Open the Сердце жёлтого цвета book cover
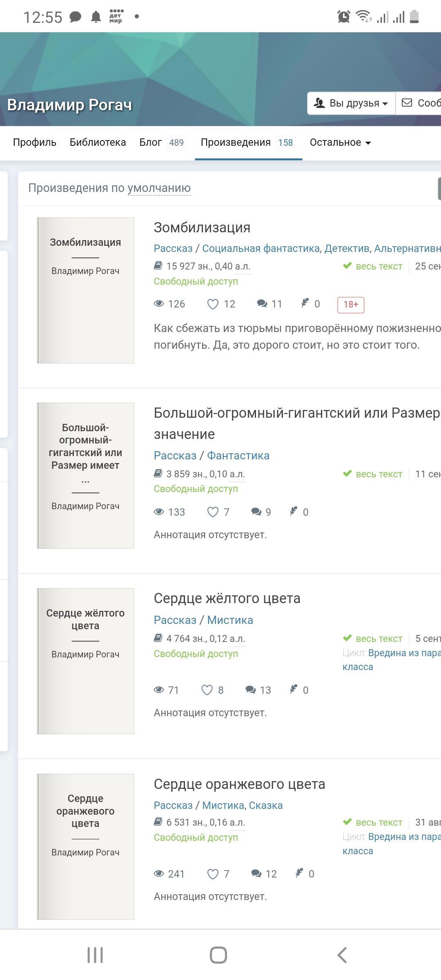The width and height of the screenshot is (441, 980). click(86, 661)
